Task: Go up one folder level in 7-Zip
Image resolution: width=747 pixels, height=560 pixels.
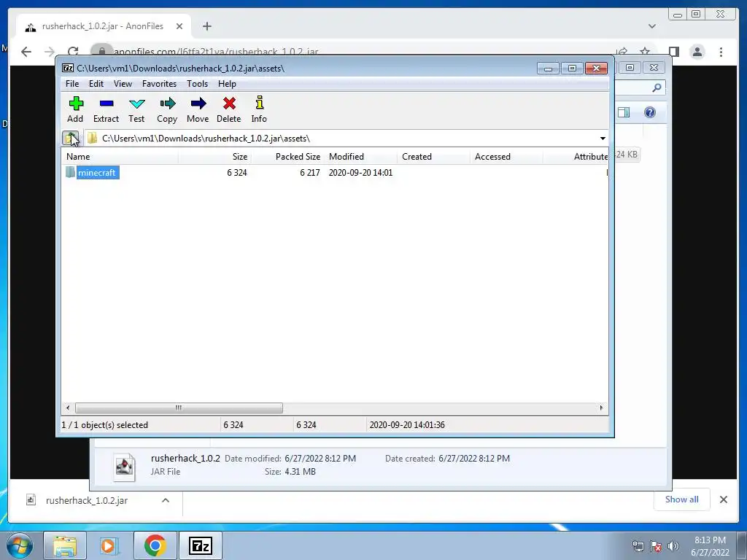Action: [71, 138]
